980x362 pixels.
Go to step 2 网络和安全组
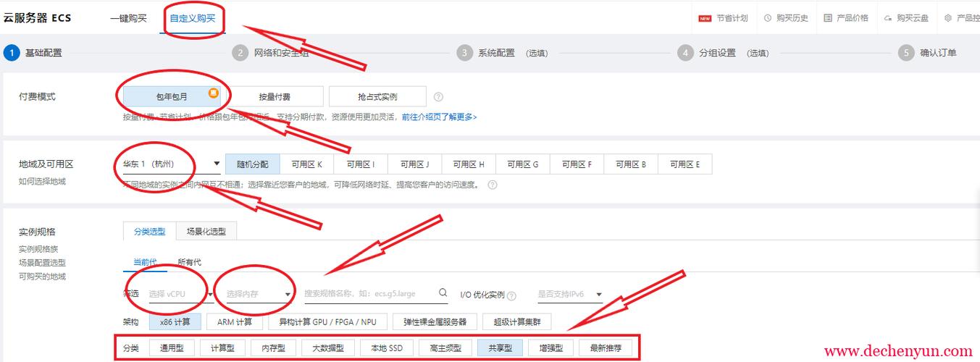coord(269,53)
